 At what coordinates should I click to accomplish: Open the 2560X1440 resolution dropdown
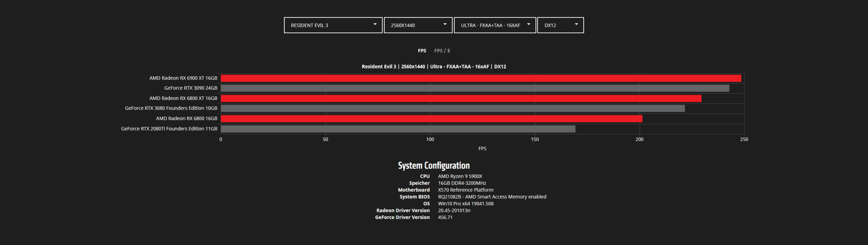(418, 25)
